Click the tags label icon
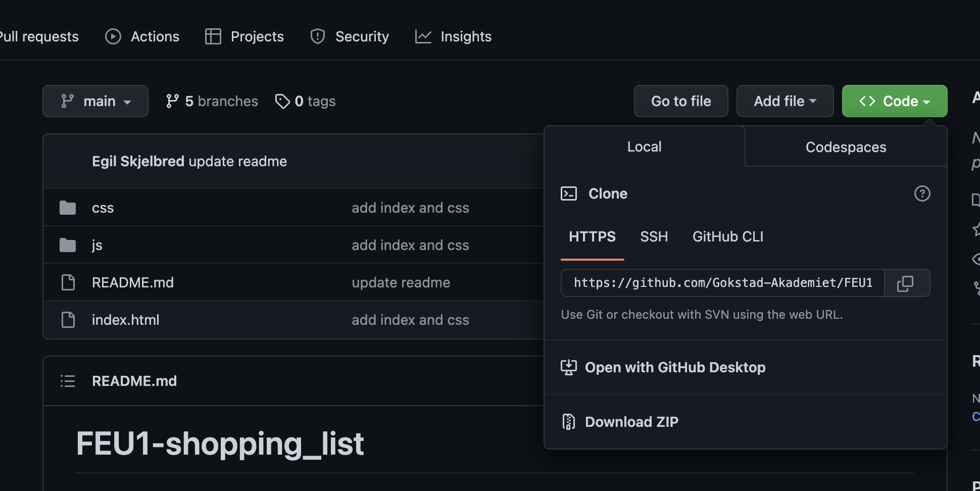Screen dimensions: 980x491 tap(282, 101)
